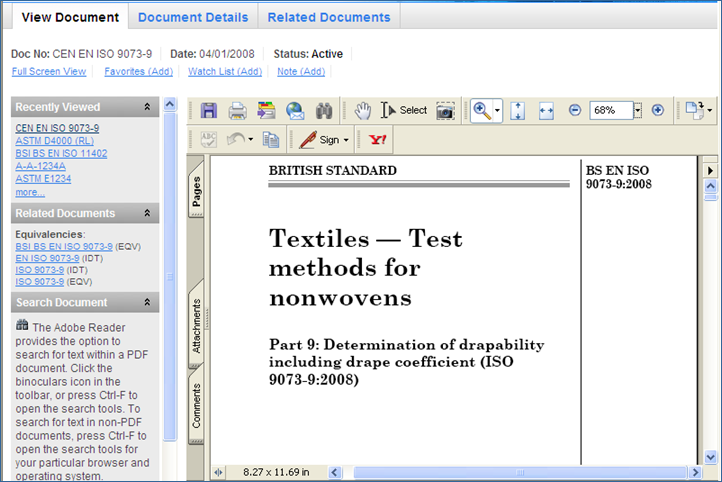722x482 pixels.
Task: Collapse the Recently Viewed panel
Action: click(148, 107)
